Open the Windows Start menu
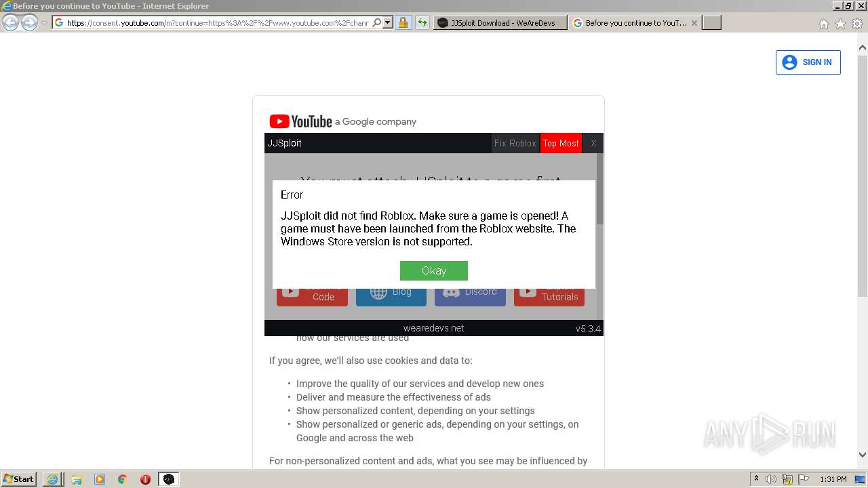The width and height of the screenshot is (868, 488). 19,479
